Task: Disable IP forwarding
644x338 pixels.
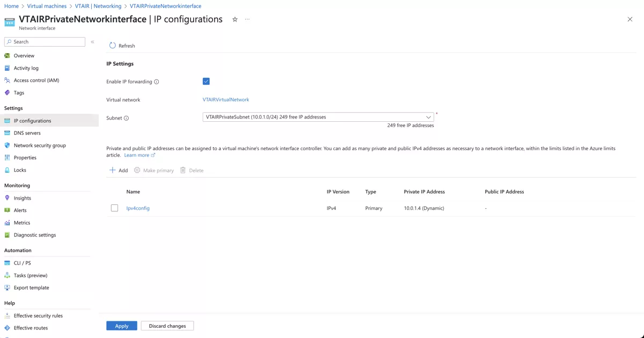Action: pos(206,81)
